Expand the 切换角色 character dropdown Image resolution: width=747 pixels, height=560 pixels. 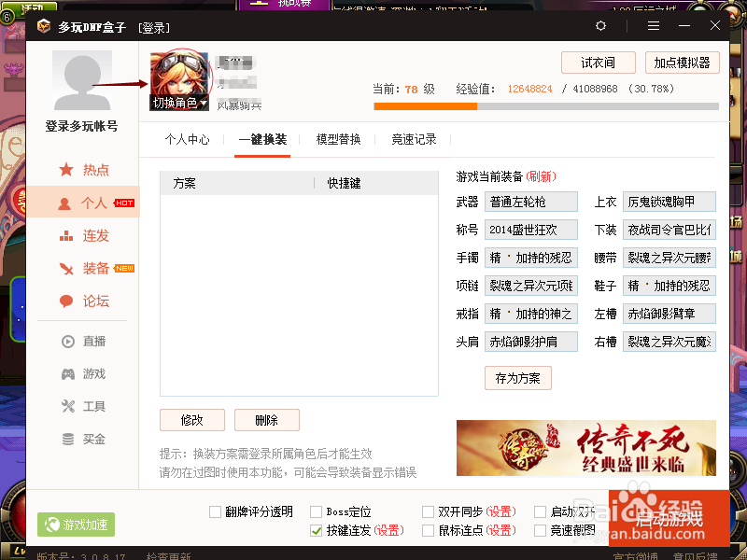pos(179,103)
